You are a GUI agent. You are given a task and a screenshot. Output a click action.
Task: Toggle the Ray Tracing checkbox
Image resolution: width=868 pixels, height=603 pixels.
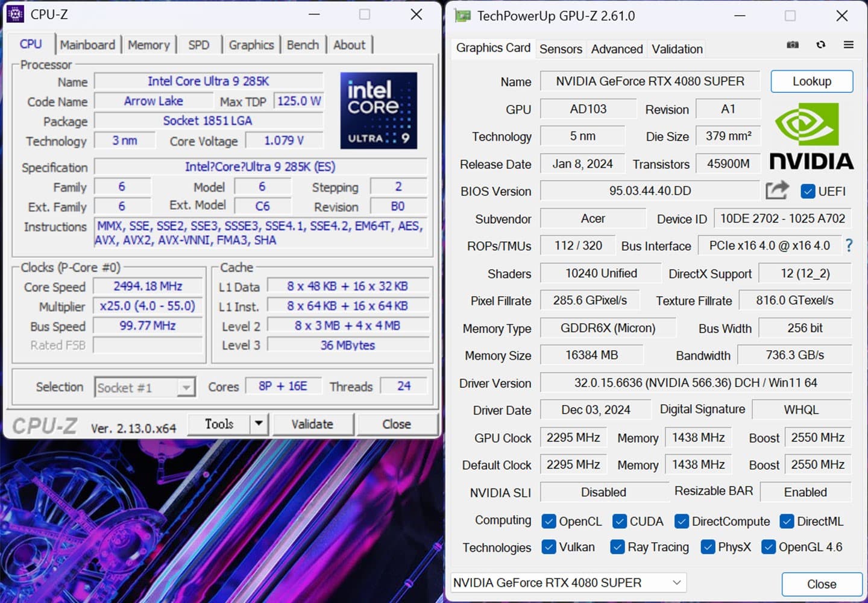coord(617,547)
